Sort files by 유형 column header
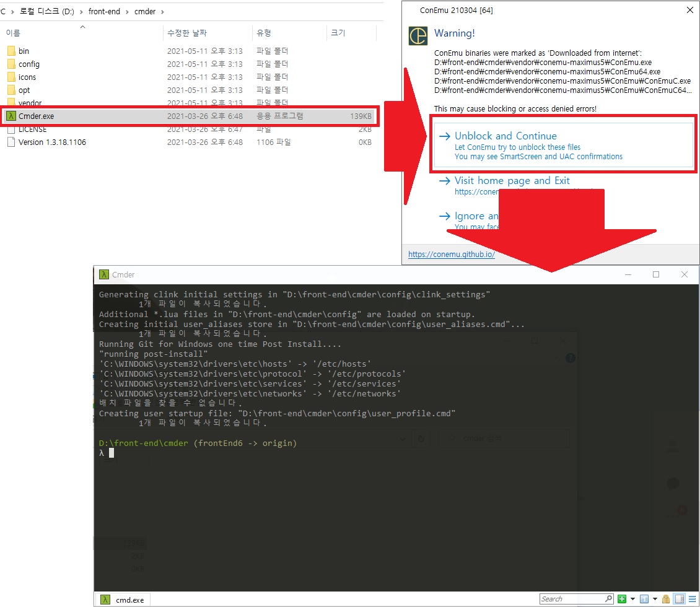Screen dimensions: 700x607 263,33
